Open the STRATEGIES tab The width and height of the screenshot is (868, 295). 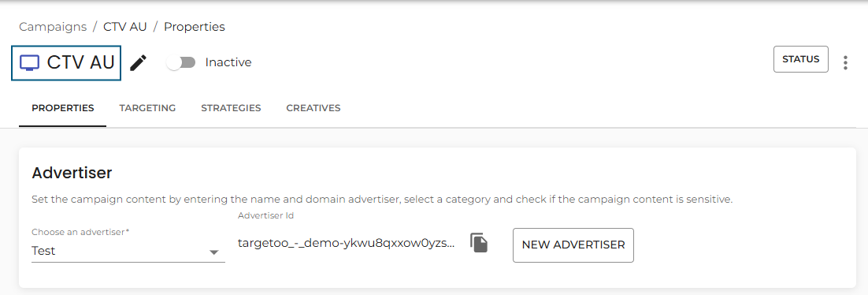[231, 108]
